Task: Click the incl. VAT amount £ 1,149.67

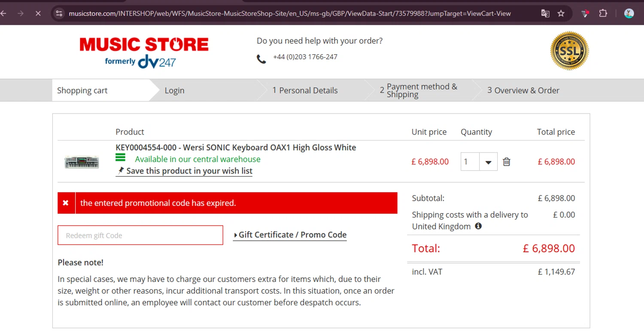Action: coord(556,272)
